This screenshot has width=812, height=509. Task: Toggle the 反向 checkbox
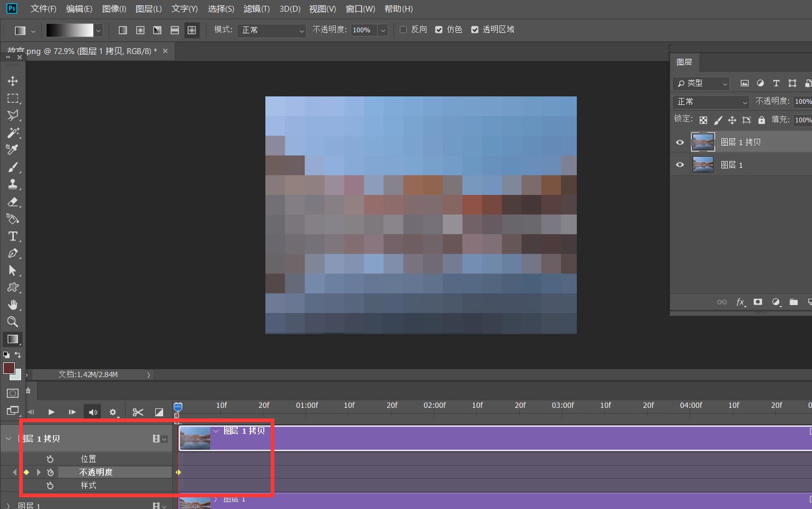403,30
